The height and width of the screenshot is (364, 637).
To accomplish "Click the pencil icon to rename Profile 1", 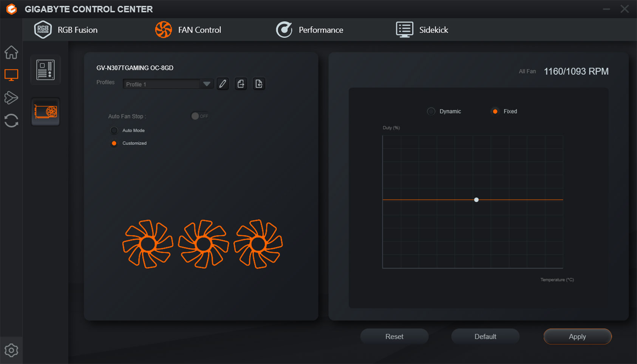I will point(223,83).
